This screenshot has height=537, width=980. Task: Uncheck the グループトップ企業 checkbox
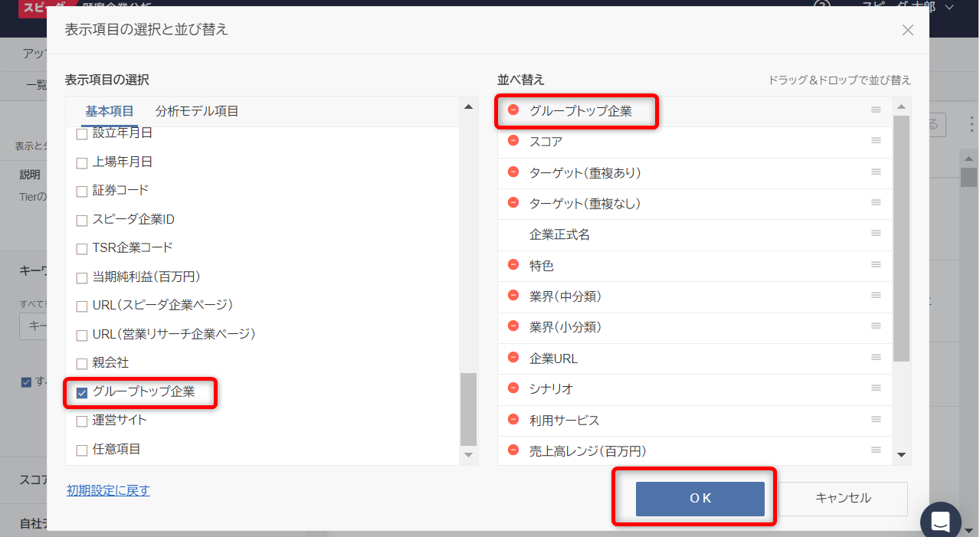[82, 393]
